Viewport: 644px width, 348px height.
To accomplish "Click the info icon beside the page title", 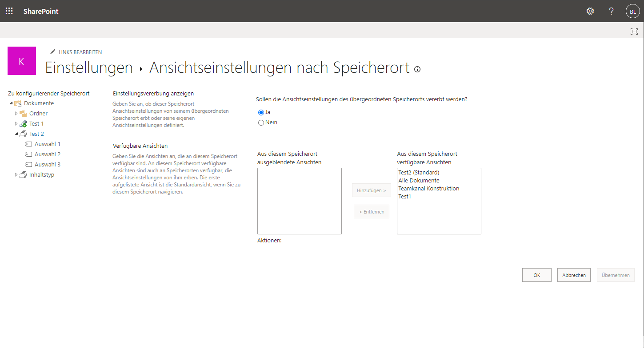I will tap(417, 69).
